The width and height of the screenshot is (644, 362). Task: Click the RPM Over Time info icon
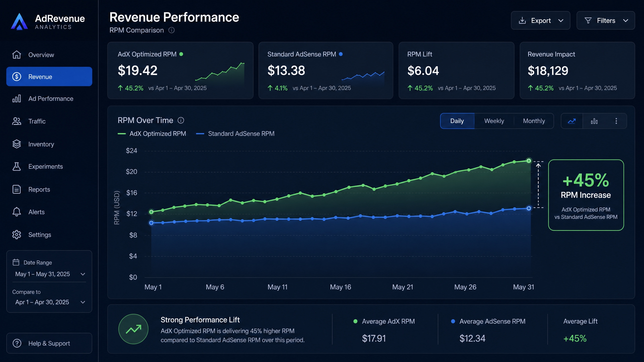pos(181,120)
